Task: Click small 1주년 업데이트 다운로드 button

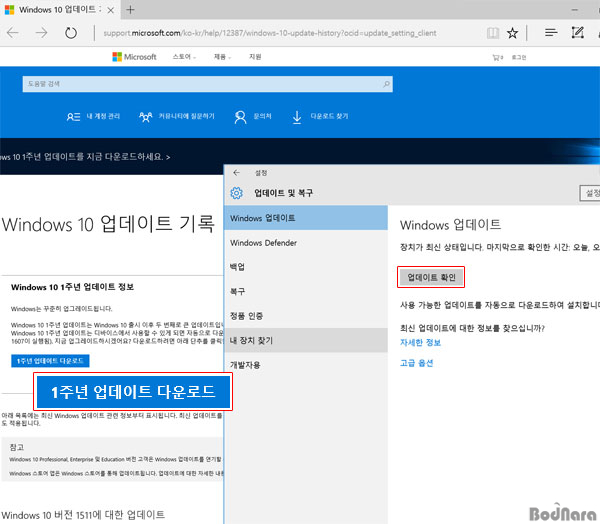Action: (51, 360)
